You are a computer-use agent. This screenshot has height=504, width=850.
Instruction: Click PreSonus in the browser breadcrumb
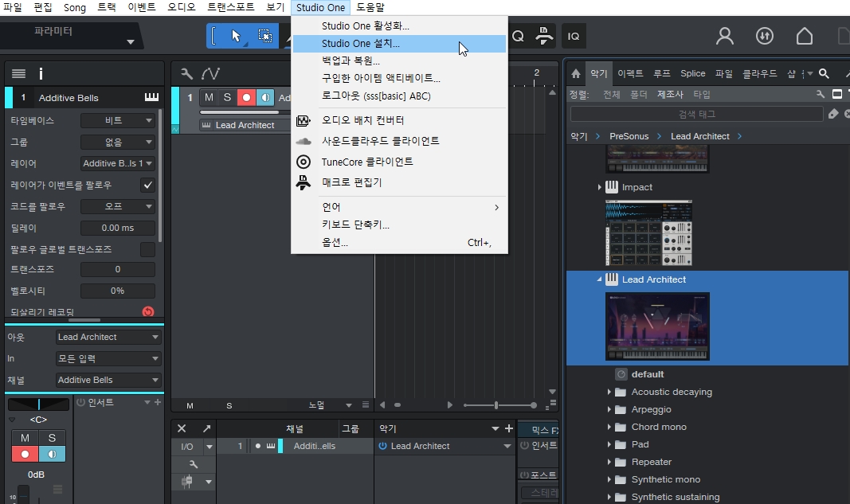pyautogui.click(x=629, y=136)
